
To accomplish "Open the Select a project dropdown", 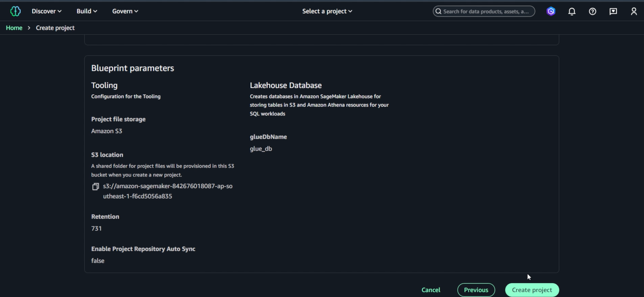I will [327, 11].
